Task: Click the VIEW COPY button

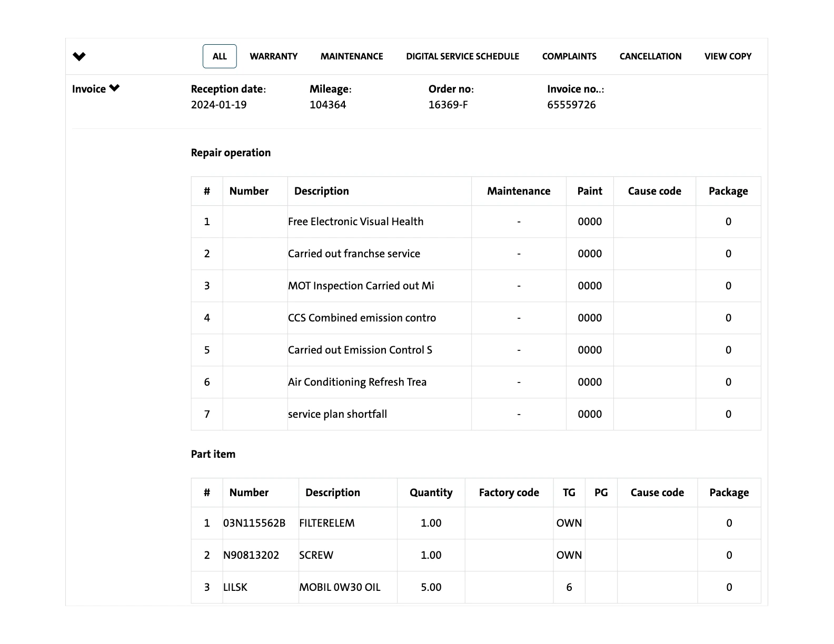Action: [728, 56]
